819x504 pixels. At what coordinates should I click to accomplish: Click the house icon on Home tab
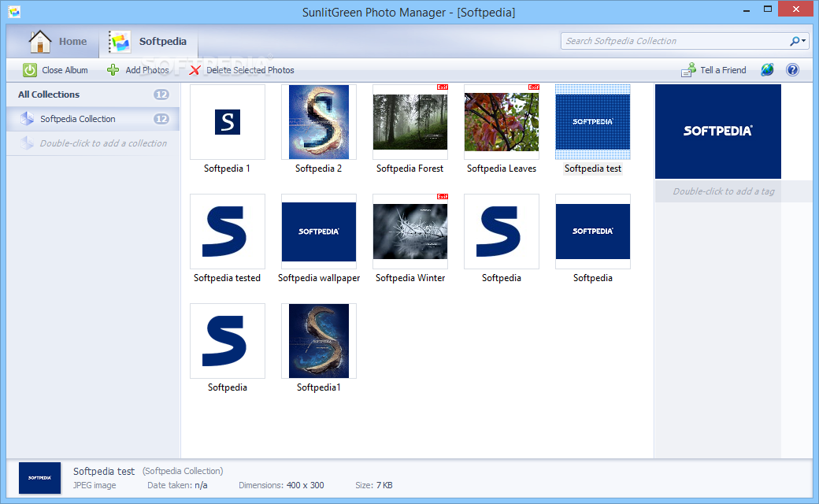tap(39, 41)
